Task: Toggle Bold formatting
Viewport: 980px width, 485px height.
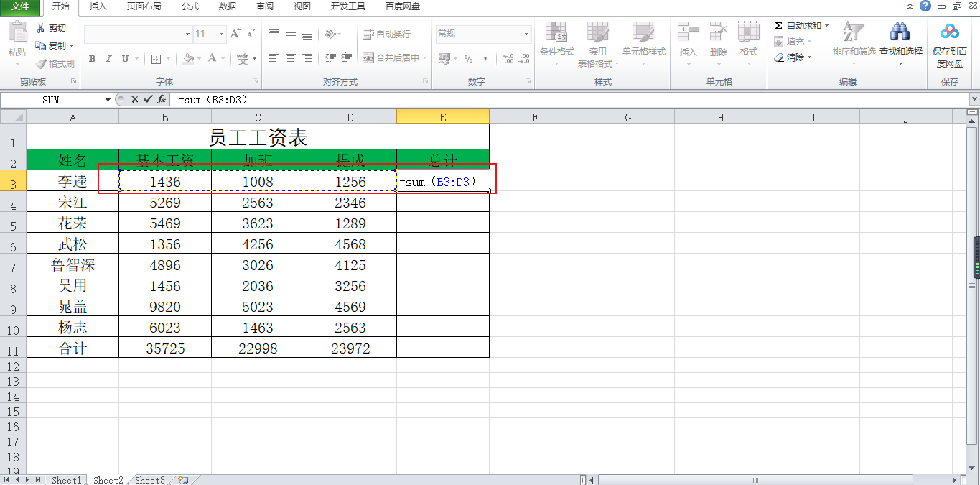Action: (x=92, y=59)
